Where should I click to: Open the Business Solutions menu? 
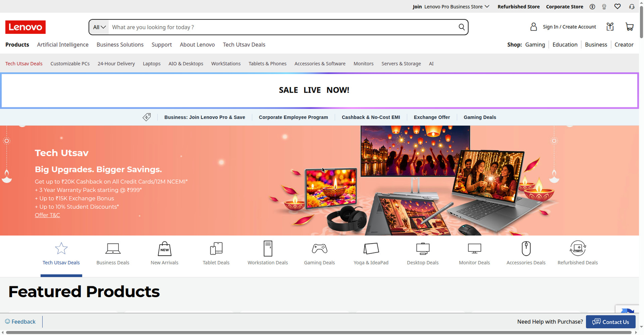click(120, 45)
